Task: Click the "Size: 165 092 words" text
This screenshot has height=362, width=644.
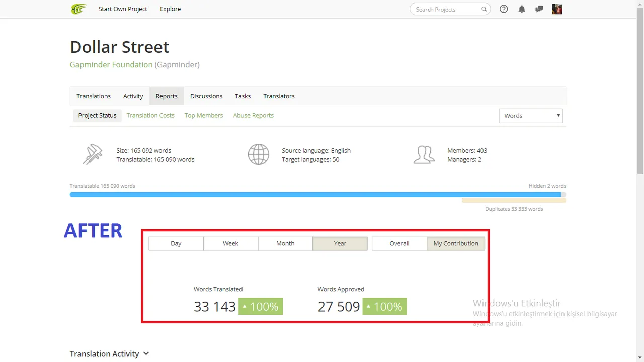Action: point(144,150)
